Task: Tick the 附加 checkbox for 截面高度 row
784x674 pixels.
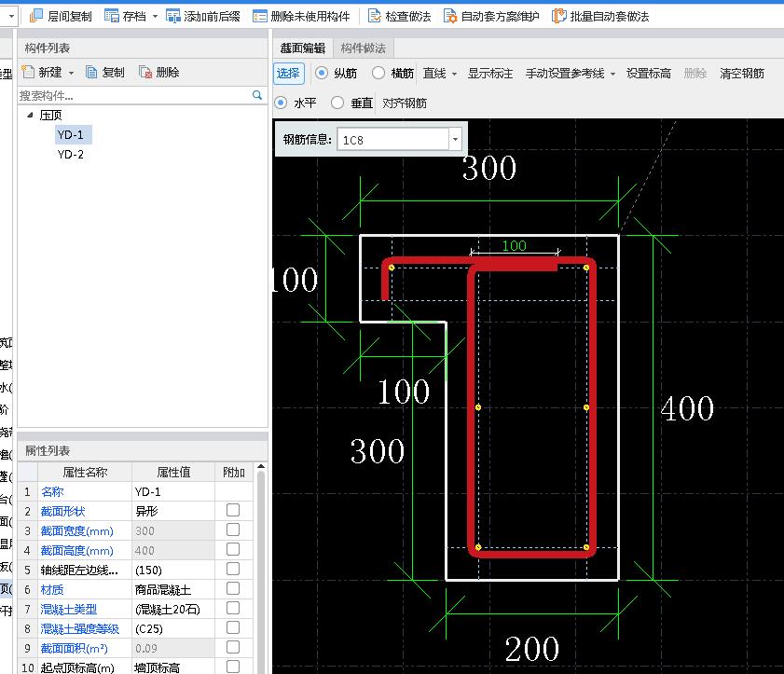Action: point(233,549)
